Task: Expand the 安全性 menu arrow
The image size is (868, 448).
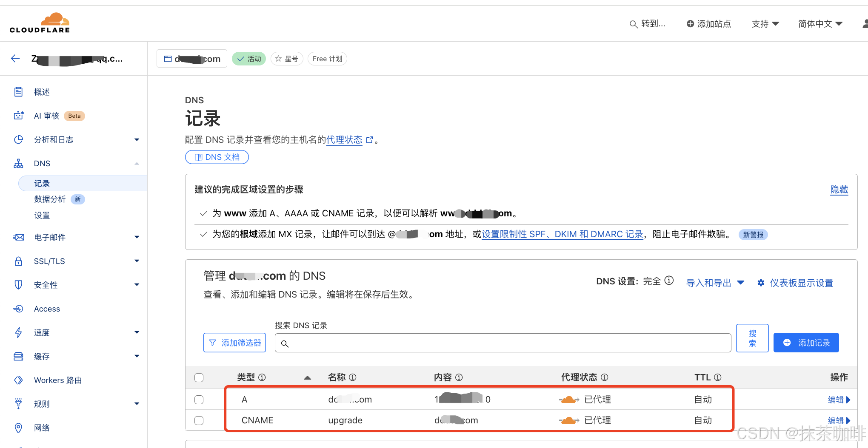Action: 137,285
